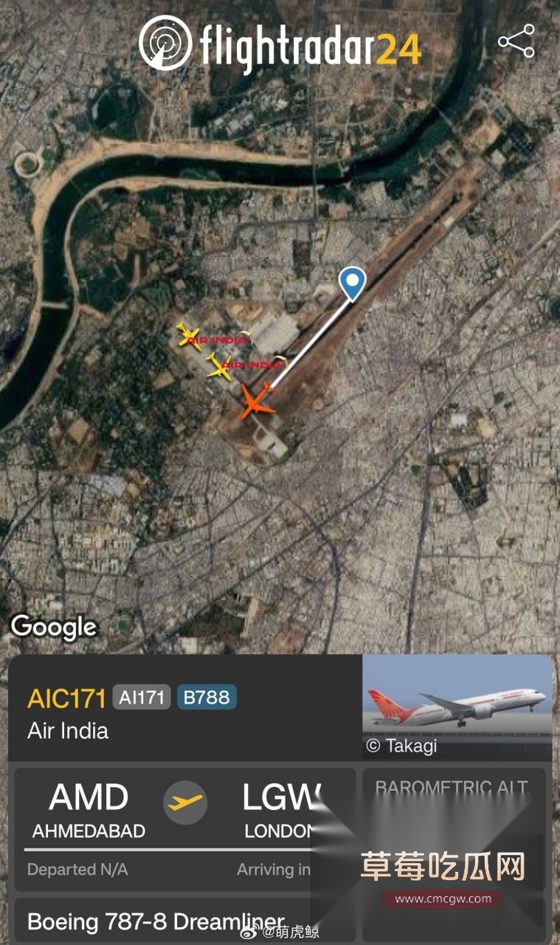Tap the flightradar24 radar logo icon
This screenshot has height=945, width=560.
[x=166, y=43]
